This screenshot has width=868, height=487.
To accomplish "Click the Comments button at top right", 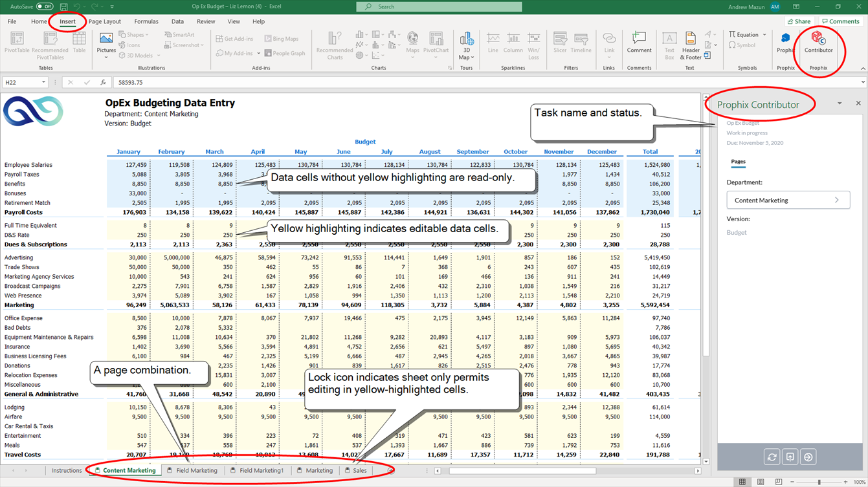I will (x=840, y=21).
